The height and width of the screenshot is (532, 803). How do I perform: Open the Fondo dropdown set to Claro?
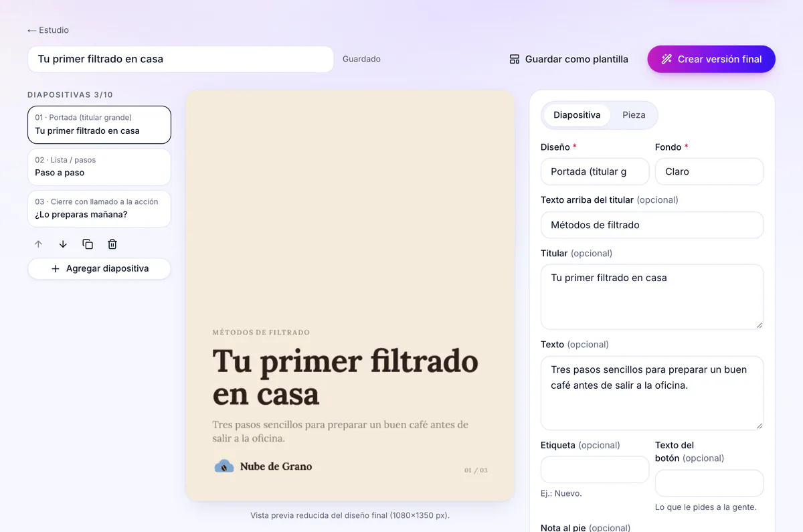pyautogui.click(x=709, y=171)
